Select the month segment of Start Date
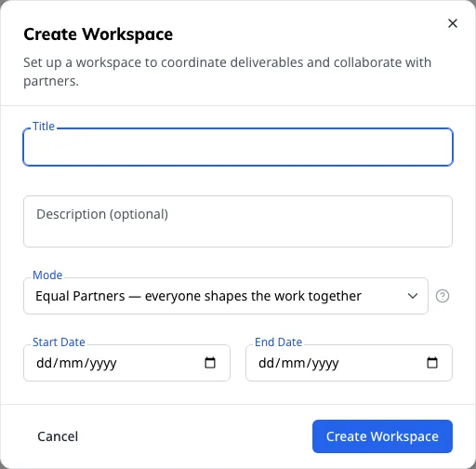476x469 pixels. [73, 363]
